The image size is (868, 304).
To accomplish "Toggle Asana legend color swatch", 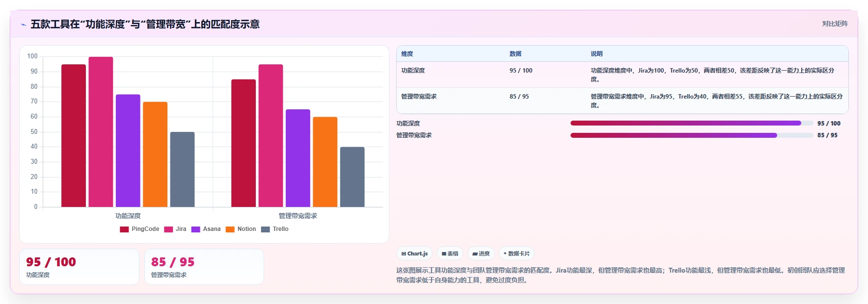I will point(195,229).
